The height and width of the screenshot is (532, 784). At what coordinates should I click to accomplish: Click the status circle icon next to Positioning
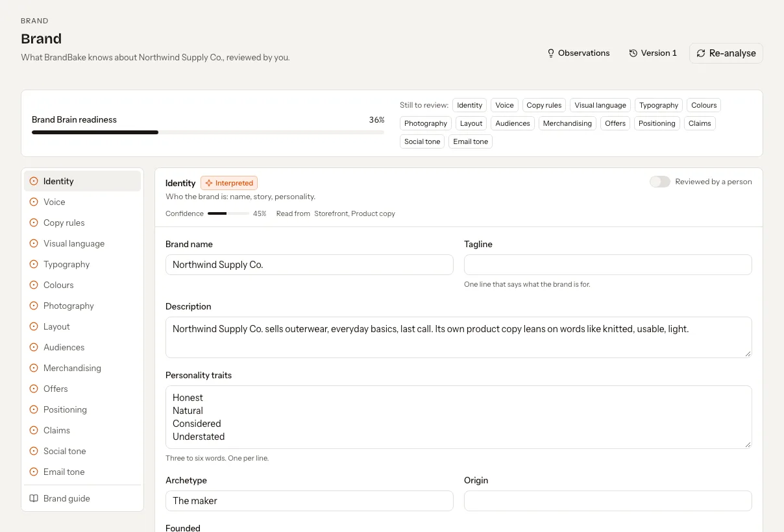point(34,409)
